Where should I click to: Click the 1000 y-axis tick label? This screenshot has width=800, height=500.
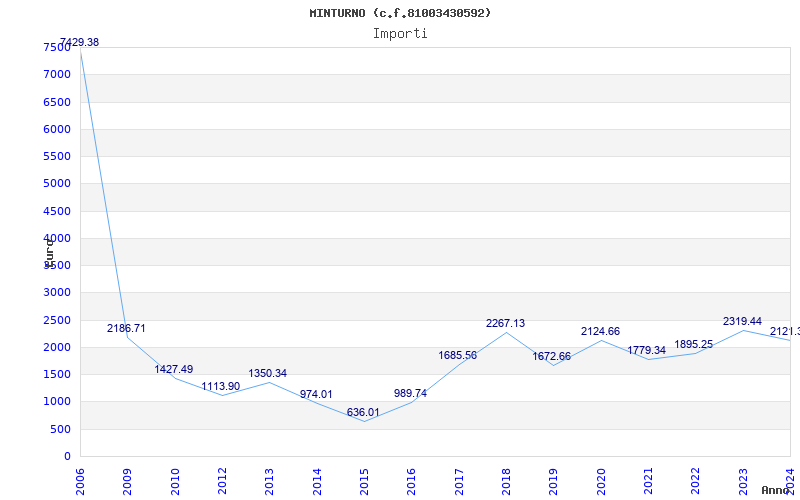coord(57,402)
